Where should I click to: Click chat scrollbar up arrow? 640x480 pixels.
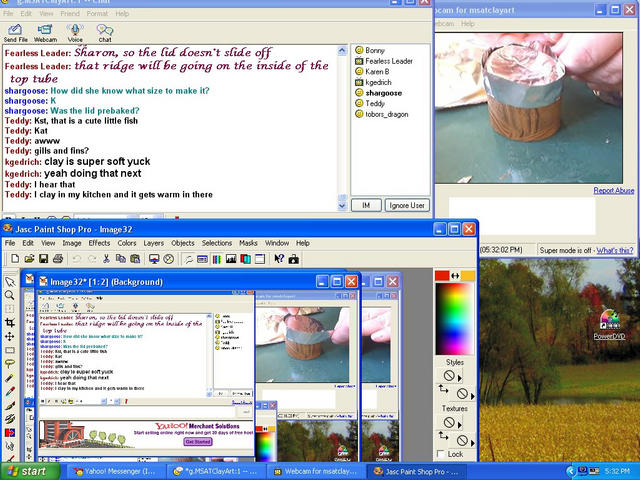[x=342, y=51]
